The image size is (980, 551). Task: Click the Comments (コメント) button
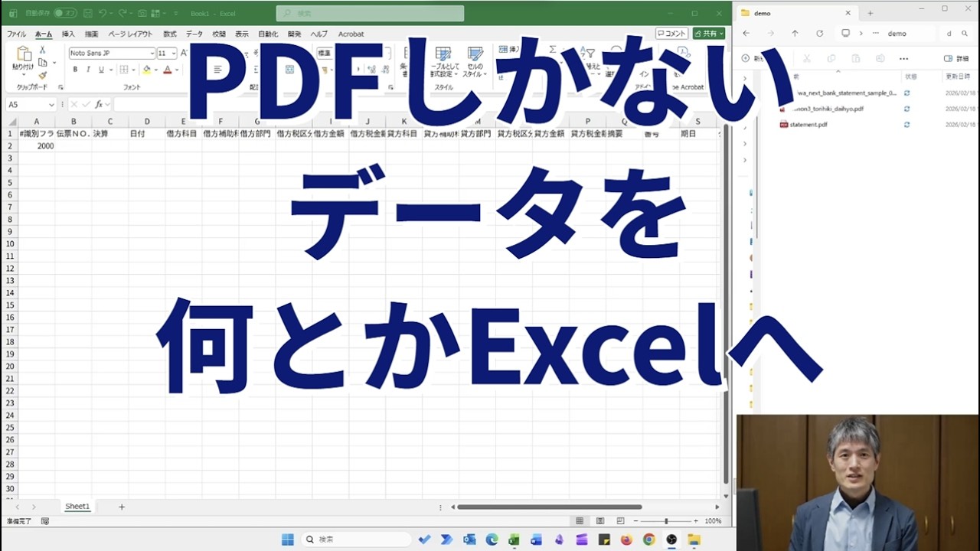pos(671,34)
